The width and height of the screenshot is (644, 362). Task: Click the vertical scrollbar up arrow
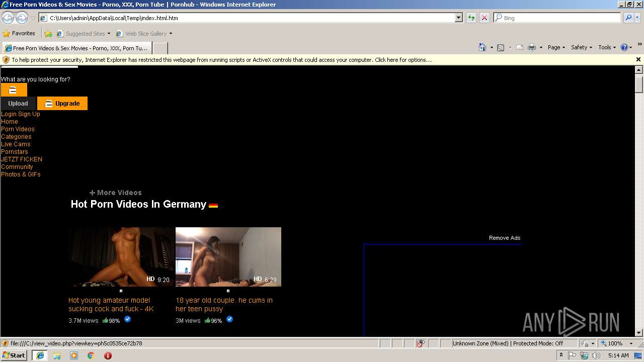[639, 70]
